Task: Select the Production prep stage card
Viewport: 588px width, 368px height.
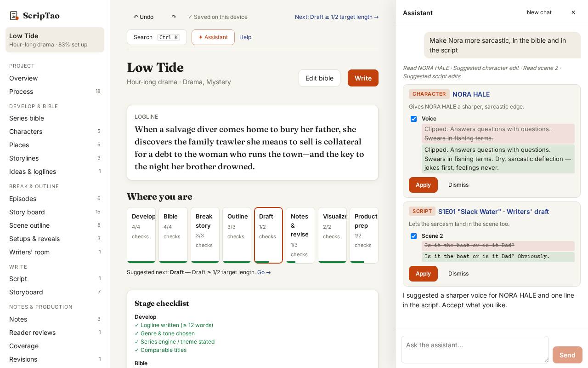Action: click(364, 235)
